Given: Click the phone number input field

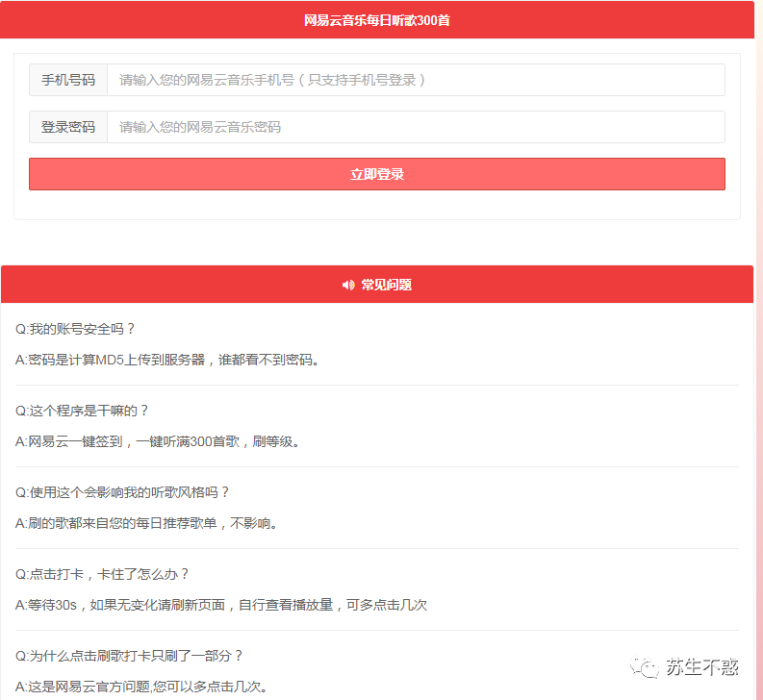Looking at the screenshot, I should [416, 80].
